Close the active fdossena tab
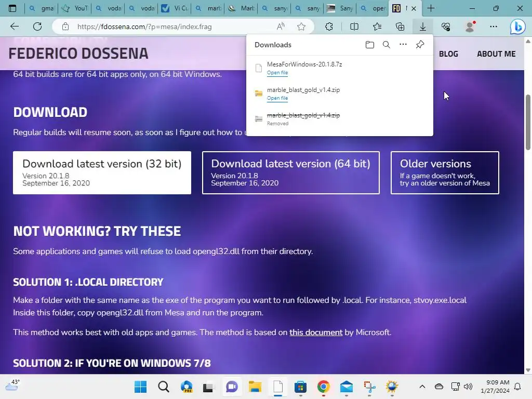The image size is (532, 399). [414, 8]
